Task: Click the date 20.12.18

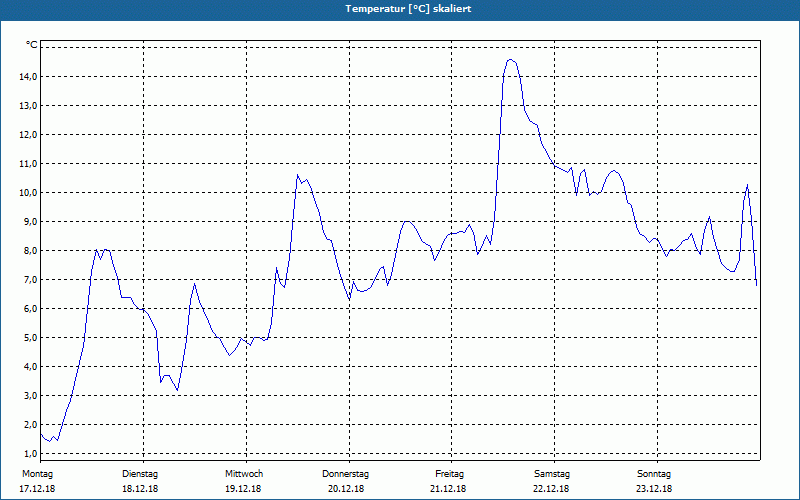Action: 346,489
